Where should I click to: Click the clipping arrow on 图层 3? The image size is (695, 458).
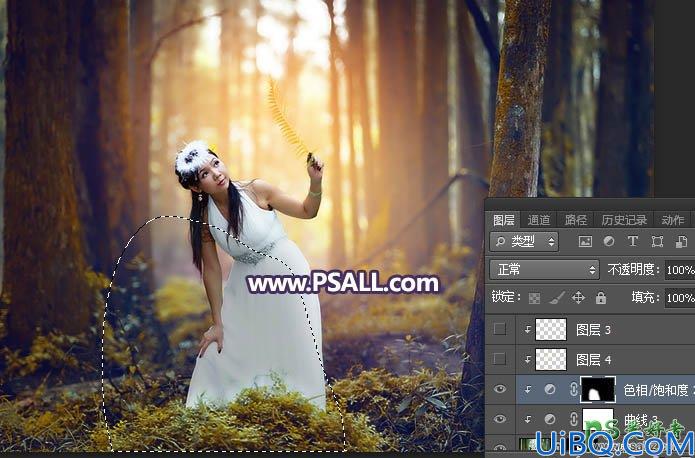click(x=527, y=329)
